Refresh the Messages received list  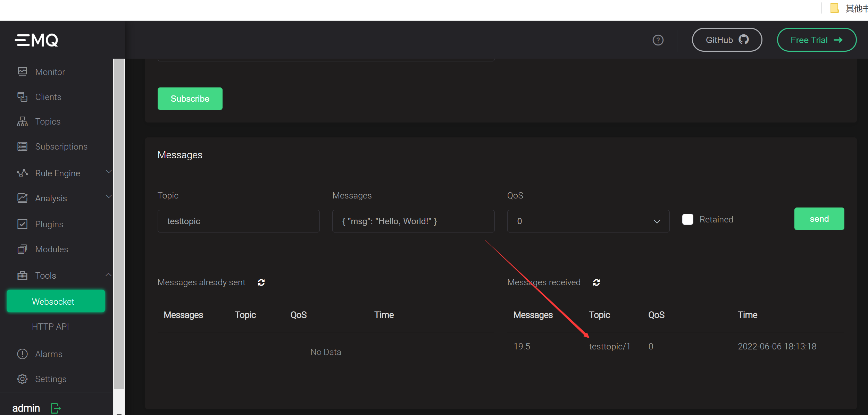pyautogui.click(x=596, y=283)
